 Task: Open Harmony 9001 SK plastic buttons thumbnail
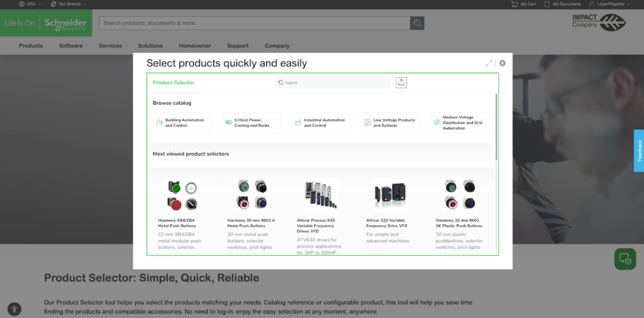pyautogui.click(x=460, y=195)
